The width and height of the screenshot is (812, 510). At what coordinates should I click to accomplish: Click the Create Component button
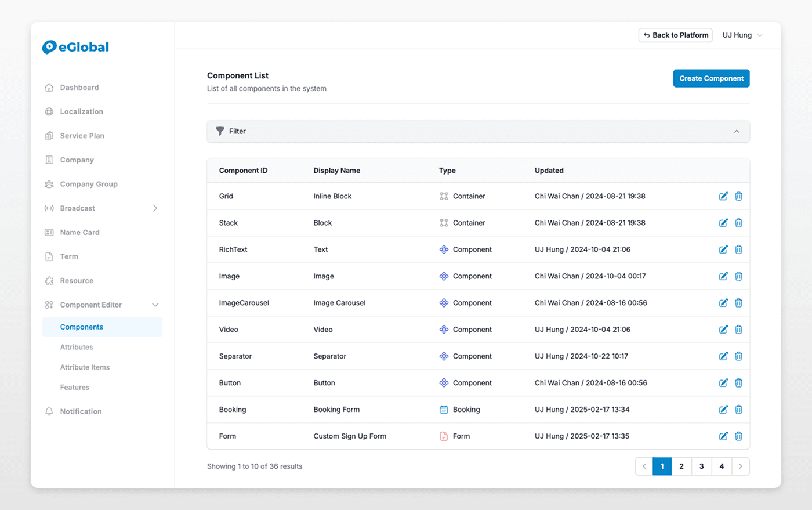(x=711, y=78)
